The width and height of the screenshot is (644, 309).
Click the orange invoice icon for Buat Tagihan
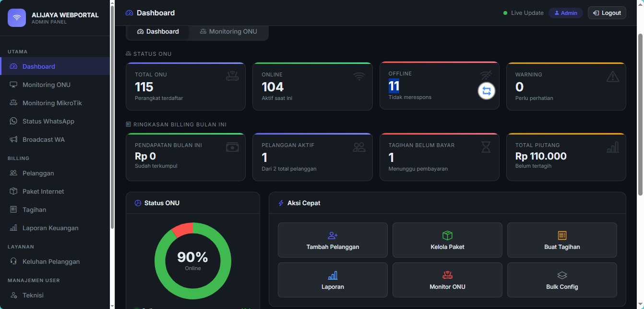click(x=562, y=235)
